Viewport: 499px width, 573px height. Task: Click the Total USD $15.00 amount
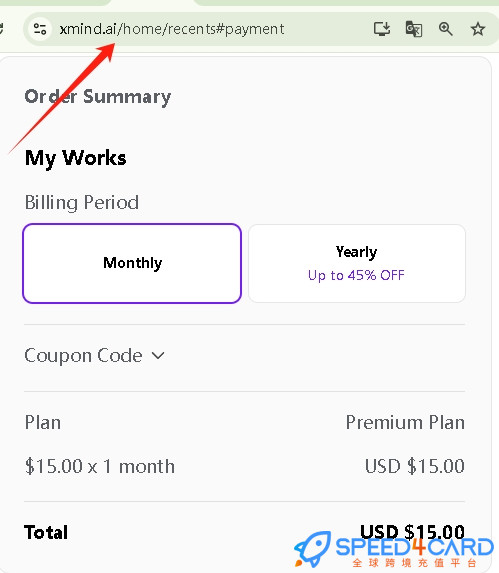pos(412,532)
